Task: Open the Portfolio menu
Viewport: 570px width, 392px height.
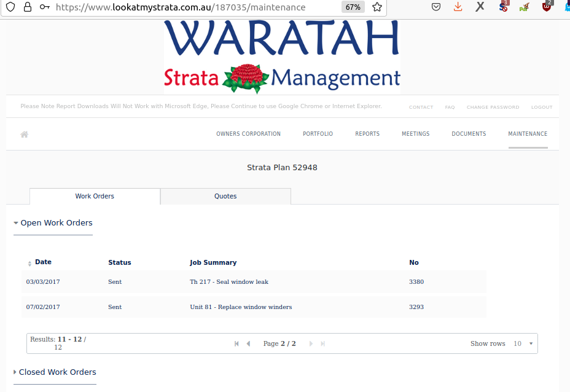Action: click(318, 134)
